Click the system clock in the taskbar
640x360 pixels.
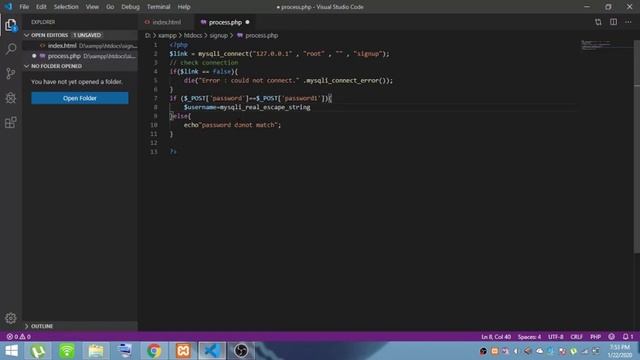click(620, 351)
